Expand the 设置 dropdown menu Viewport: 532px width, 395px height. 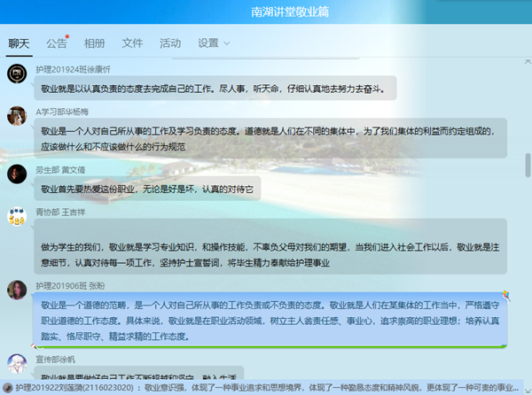click(214, 43)
